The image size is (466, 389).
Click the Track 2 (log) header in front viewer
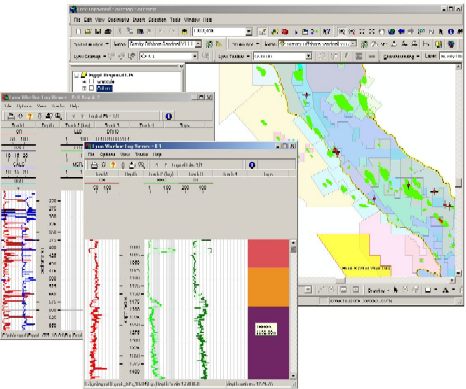pyautogui.click(x=161, y=174)
